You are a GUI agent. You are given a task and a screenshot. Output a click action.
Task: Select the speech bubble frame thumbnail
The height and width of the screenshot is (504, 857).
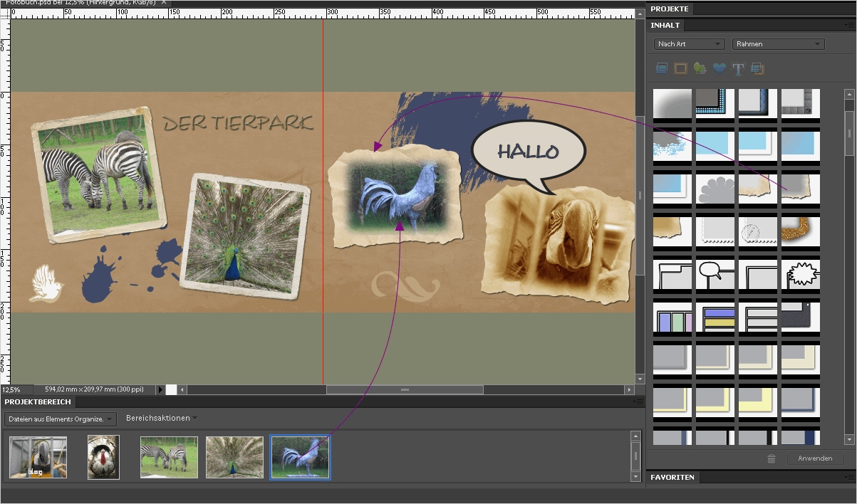coord(715,273)
